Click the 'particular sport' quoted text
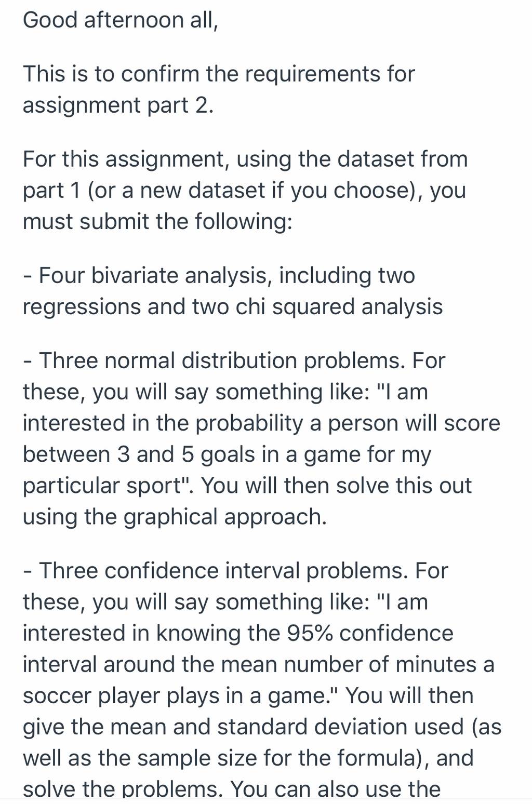 [108, 486]
